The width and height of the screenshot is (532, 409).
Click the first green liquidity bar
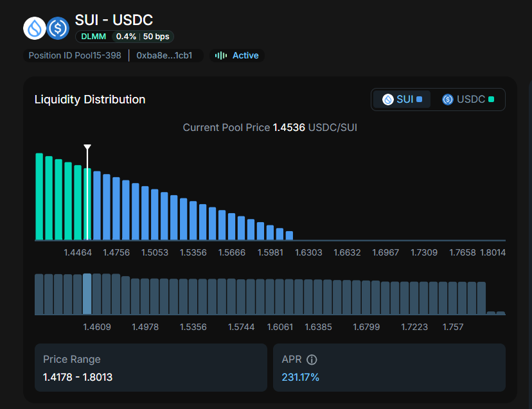coord(39,196)
